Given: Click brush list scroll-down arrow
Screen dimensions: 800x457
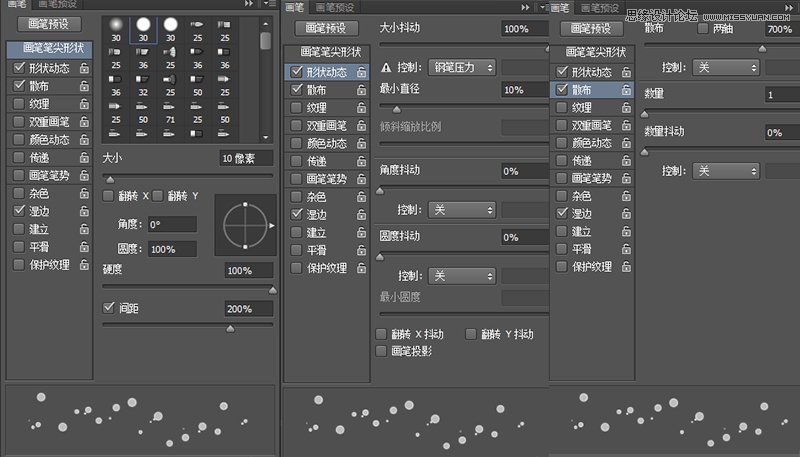Looking at the screenshot, I should tap(265, 137).
